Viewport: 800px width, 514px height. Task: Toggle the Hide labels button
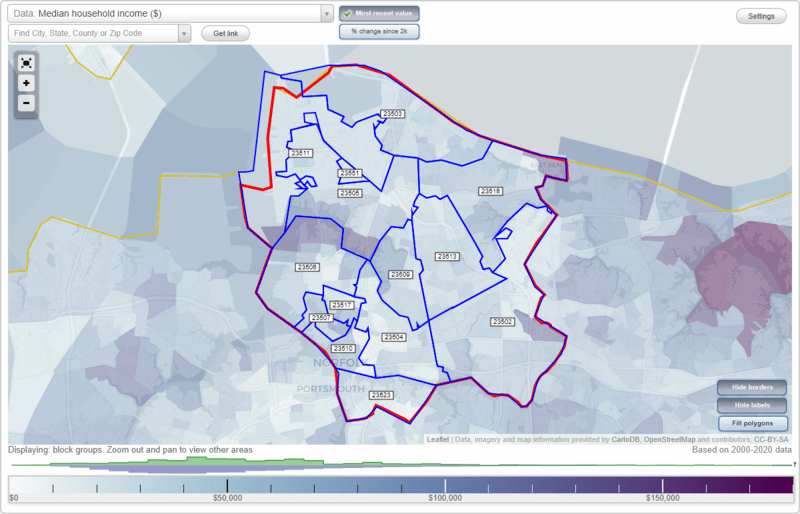pos(752,405)
